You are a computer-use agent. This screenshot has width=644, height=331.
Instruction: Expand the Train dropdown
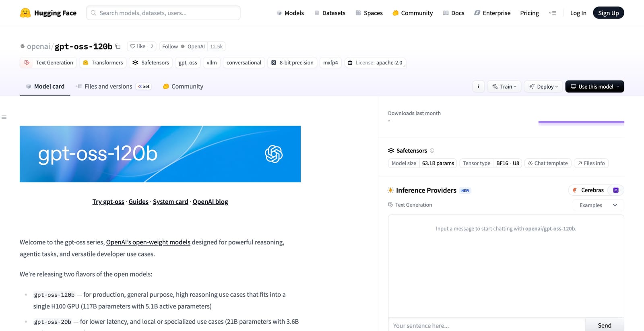point(504,87)
